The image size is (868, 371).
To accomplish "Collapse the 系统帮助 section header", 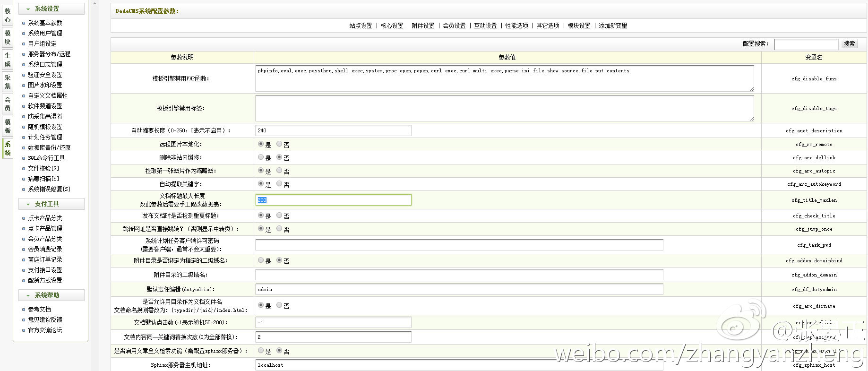I will 51,295.
